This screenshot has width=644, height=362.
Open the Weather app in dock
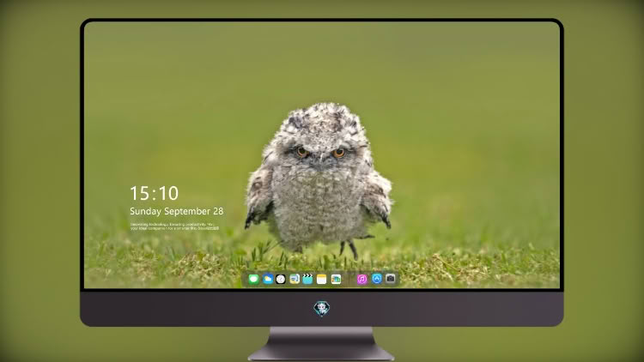point(267,279)
